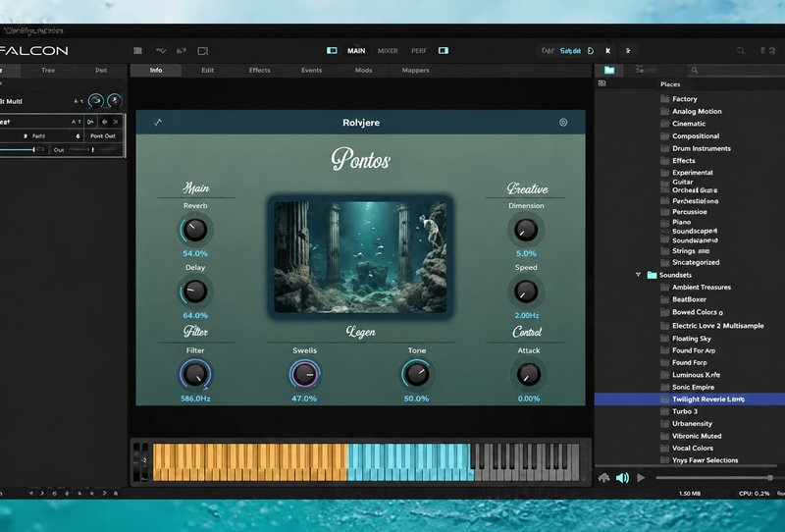The image size is (785, 532).
Task: Click the 586.0Hz filter value
Action: (x=195, y=399)
